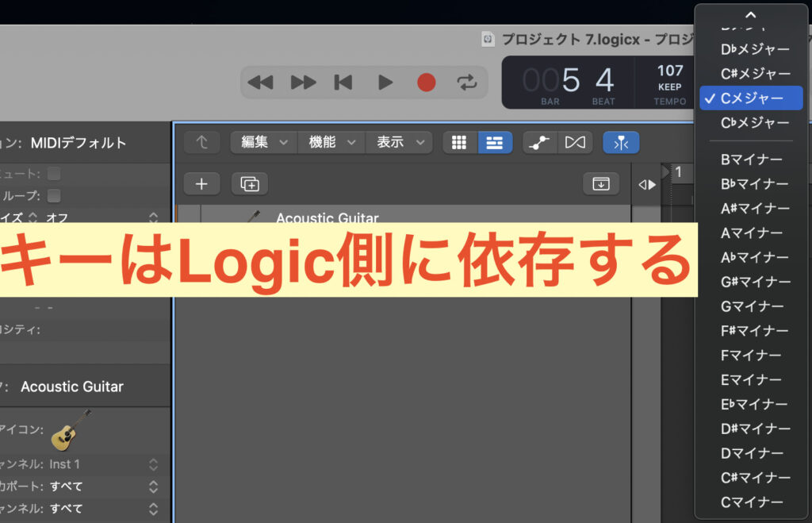Select G#マイナー key
The width and height of the screenshot is (812, 523).
tap(751, 282)
